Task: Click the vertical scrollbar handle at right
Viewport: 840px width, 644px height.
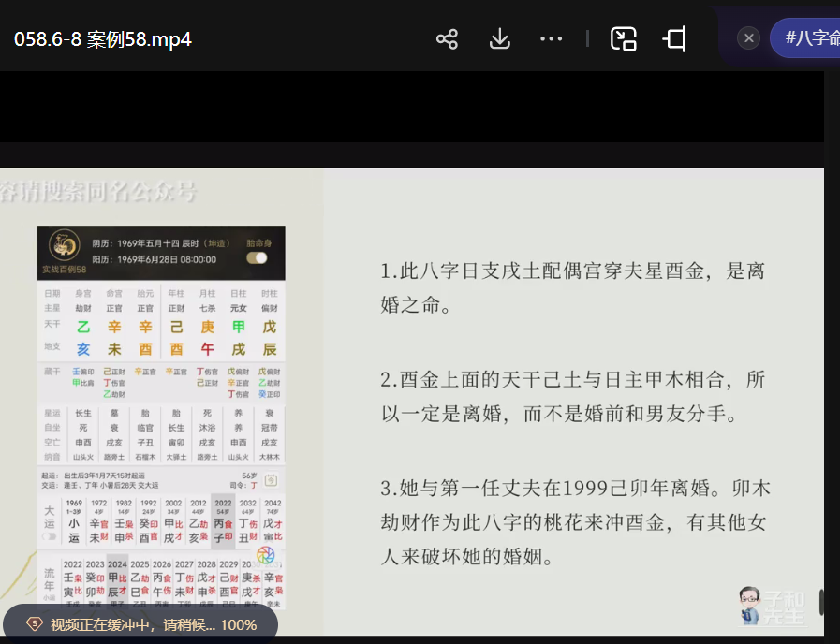Action: pos(821,602)
